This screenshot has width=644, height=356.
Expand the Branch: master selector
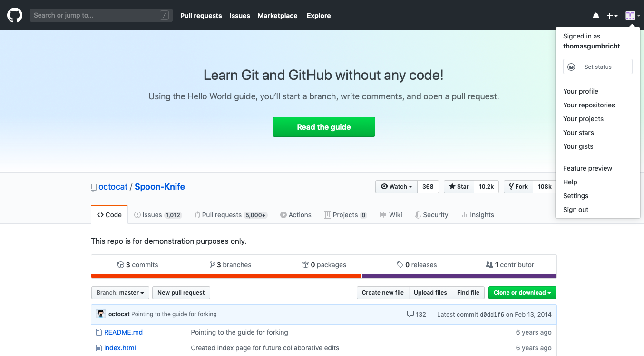[120, 293]
